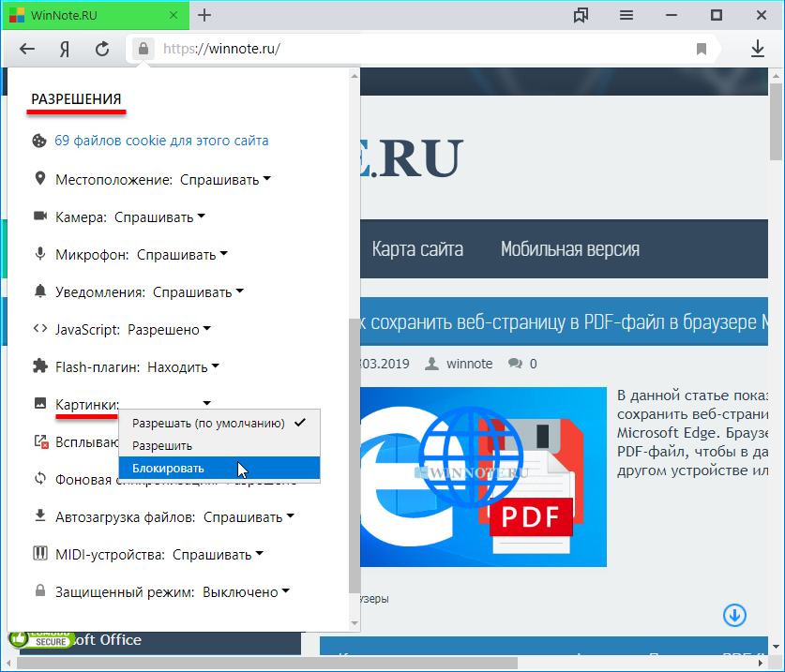Reload the page with refresh icon

pyautogui.click(x=102, y=49)
